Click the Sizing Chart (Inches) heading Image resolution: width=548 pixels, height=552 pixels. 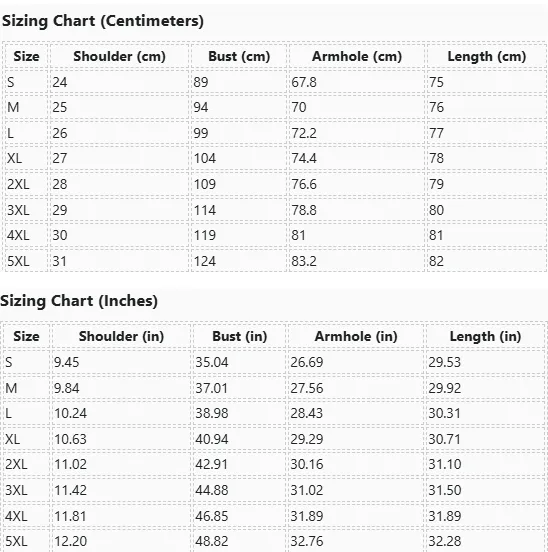click(79, 301)
